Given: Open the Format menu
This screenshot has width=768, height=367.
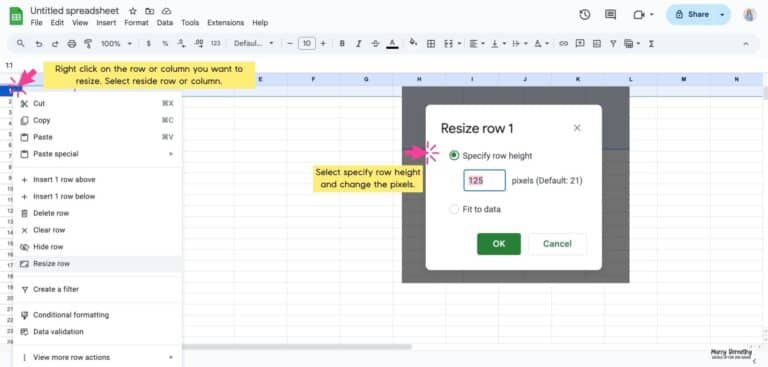Looking at the screenshot, I should (136, 23).
